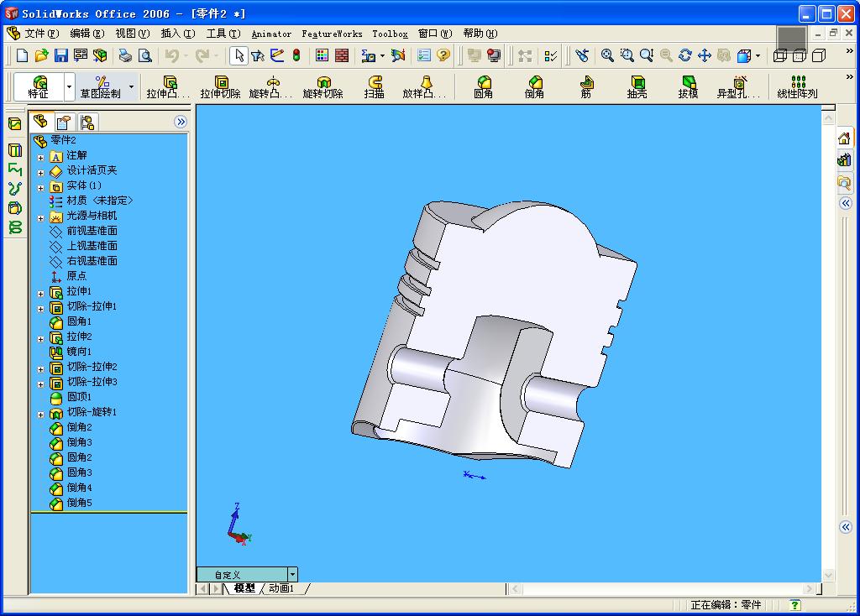Select the Zoom to Area tool

(x=627, y=55)
